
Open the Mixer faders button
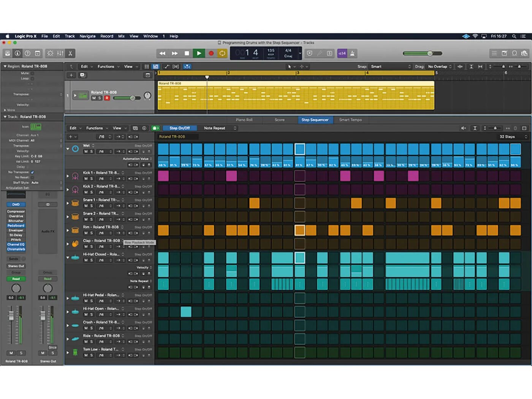pos(60,53)
